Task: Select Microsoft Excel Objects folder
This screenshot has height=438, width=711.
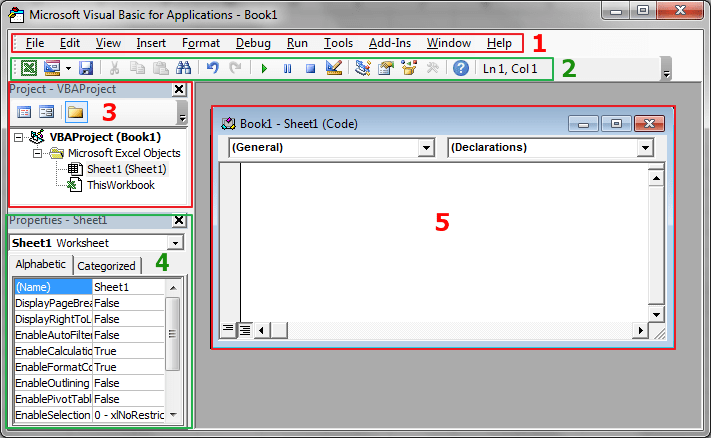Action: click(124, 153)
